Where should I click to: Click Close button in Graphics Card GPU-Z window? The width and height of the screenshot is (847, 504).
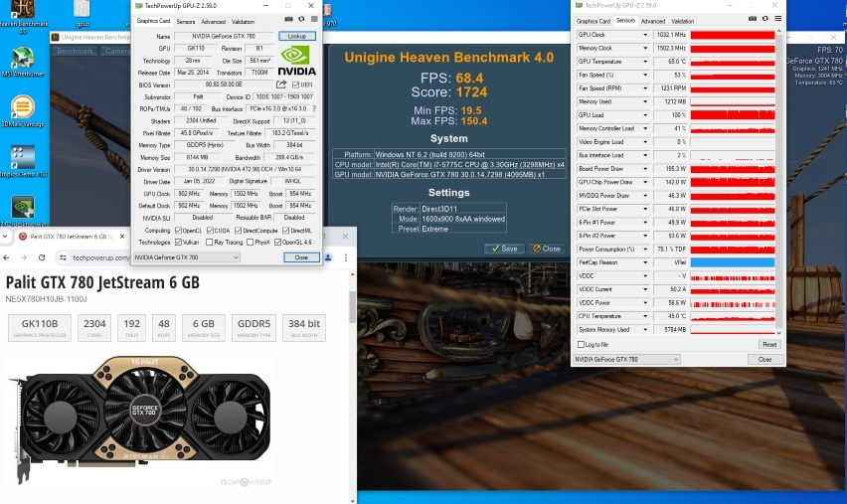coord(301,257)
